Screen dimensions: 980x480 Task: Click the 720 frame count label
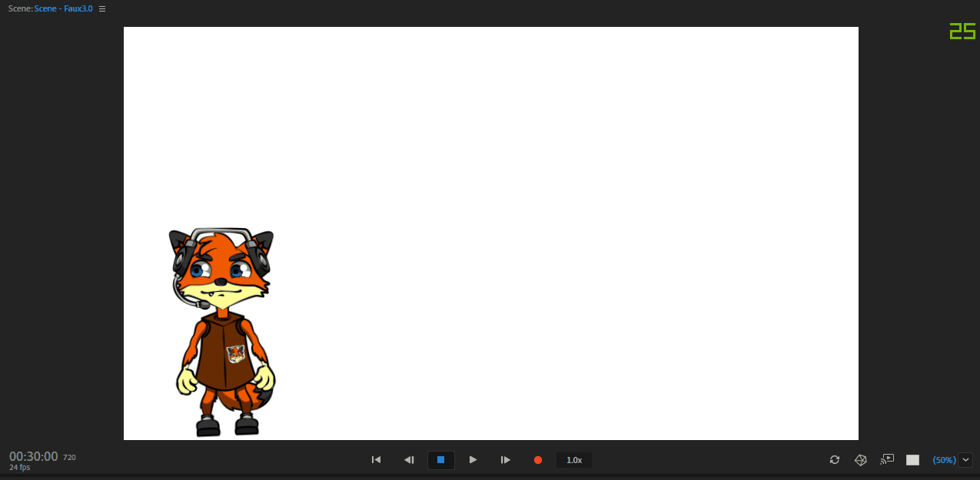point(69,457)
